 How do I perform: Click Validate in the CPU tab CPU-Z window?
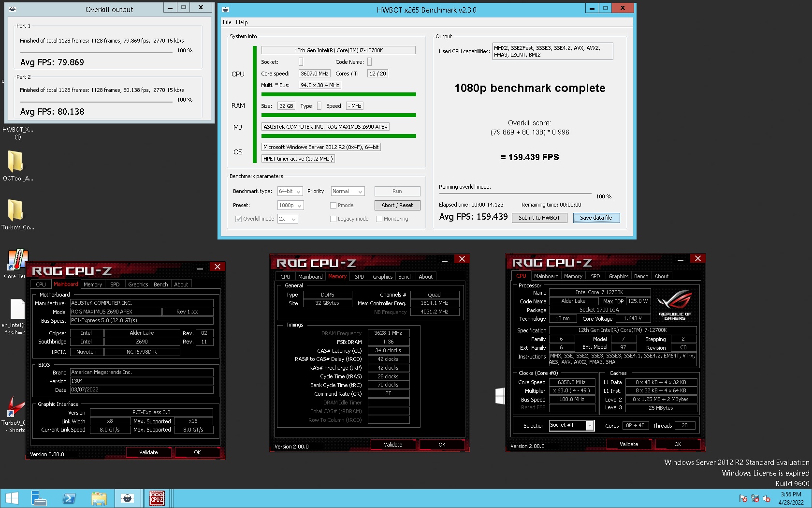pos(629,444)
